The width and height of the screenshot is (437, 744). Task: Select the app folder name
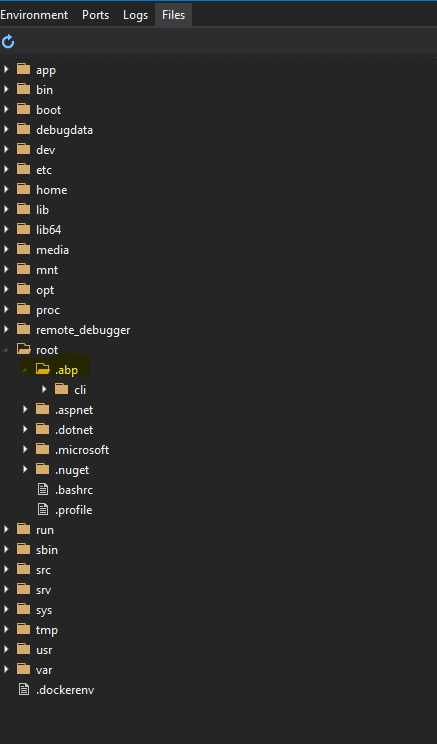(46, 70)
